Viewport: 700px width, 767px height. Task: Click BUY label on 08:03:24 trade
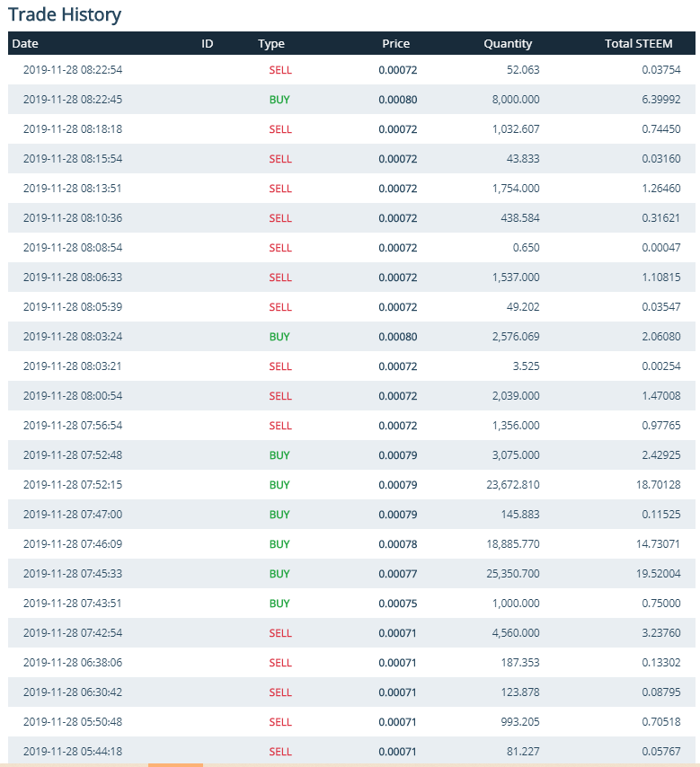pyautogui.click(x=279, y=337)
